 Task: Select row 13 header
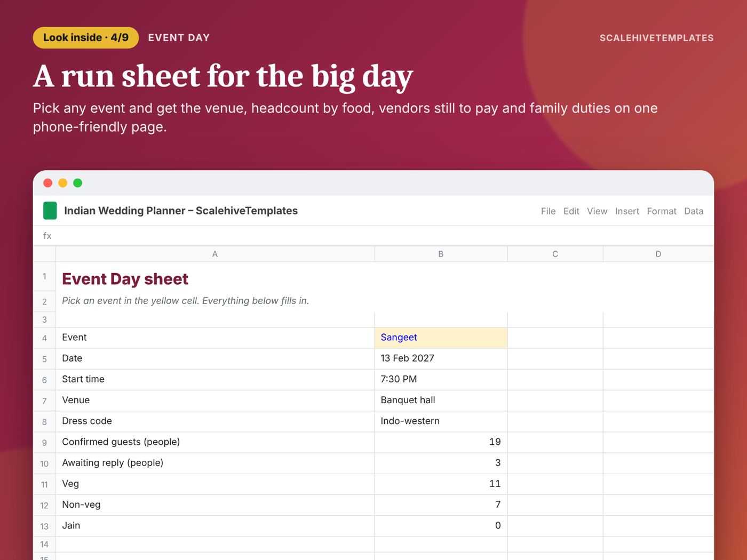44,526
